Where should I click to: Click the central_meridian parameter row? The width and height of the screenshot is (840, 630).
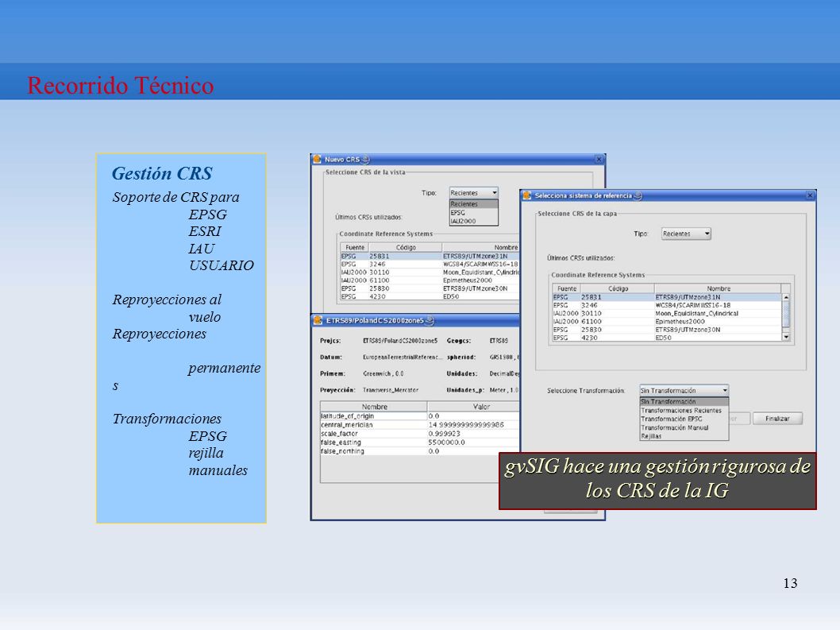click(x=420, y=425)
